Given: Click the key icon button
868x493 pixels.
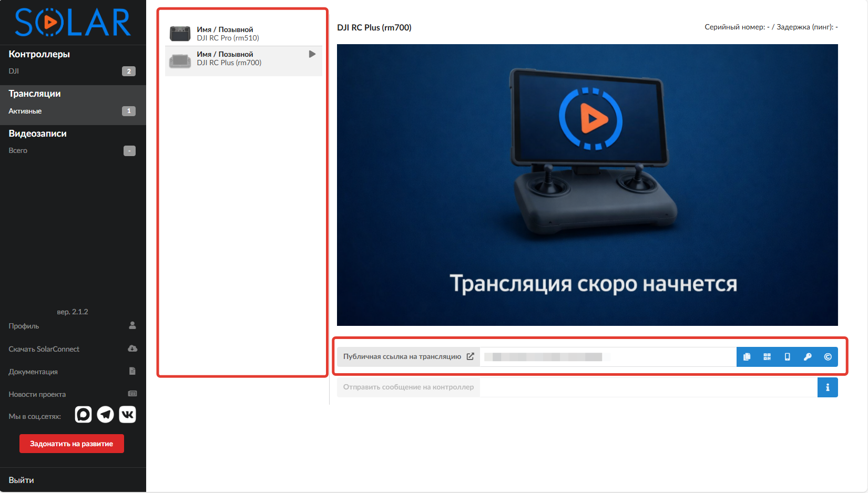Looking at the screenshot, I should click(808, 357).
